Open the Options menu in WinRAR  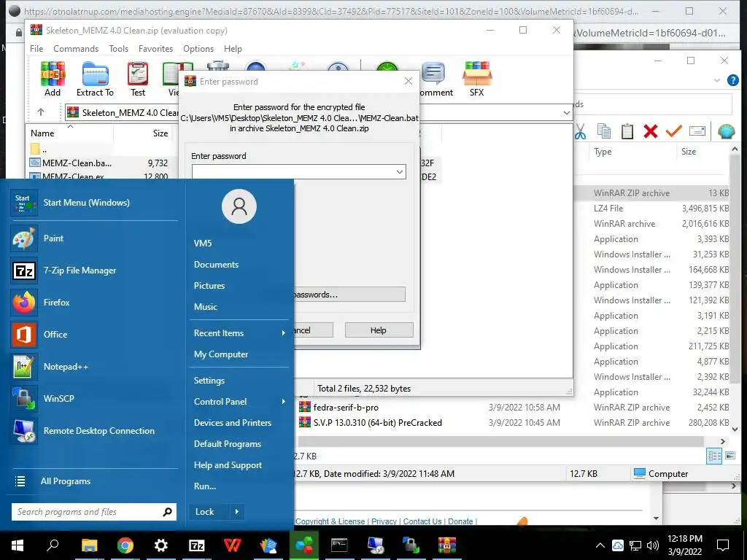198,49
